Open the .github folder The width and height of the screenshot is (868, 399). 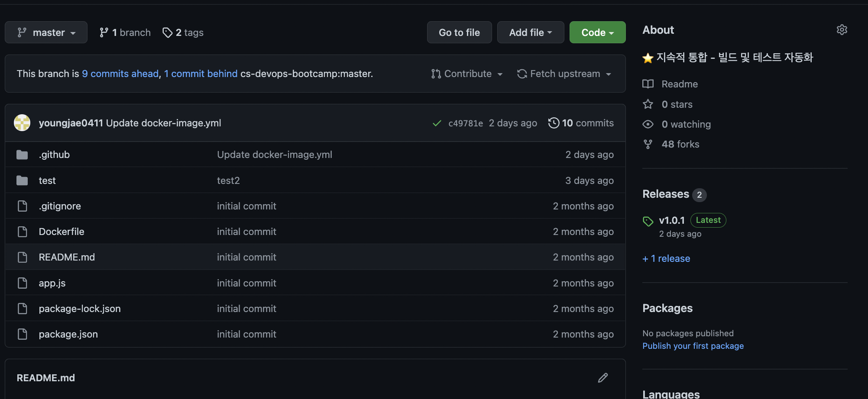pos(54,154)
